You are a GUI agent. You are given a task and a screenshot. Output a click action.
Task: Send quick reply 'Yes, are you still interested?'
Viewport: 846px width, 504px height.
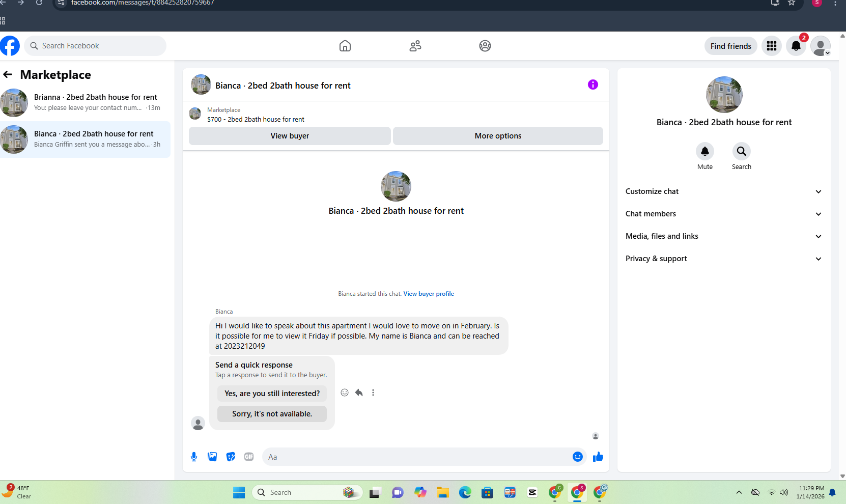coord(272,394)
